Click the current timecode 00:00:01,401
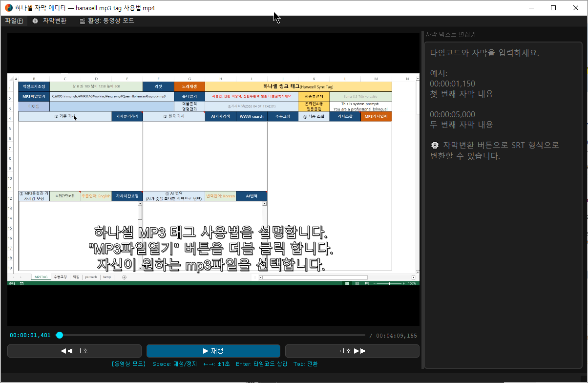Viewport: 588px width, 383px height. click(30, 336)
